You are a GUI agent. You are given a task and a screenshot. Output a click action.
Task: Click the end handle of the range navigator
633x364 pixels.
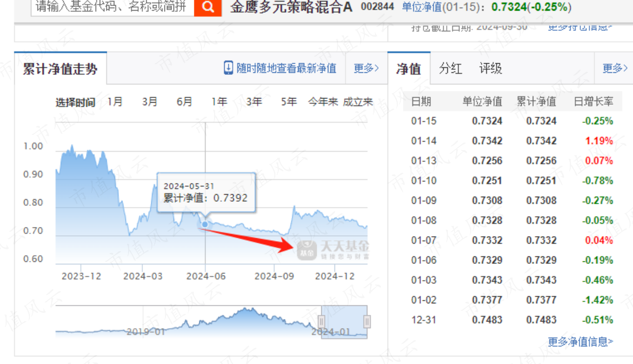(x=367, y=322)
